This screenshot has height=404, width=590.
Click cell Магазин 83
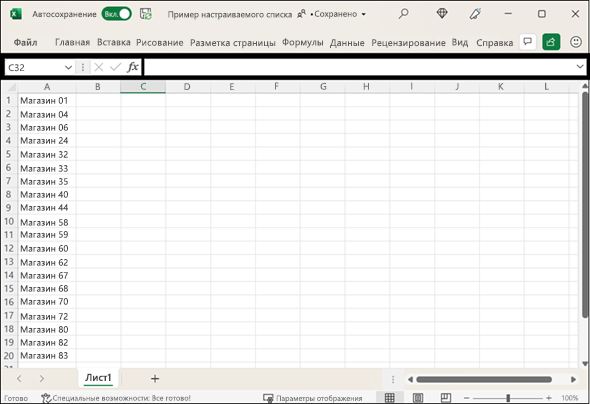[47, 355]
